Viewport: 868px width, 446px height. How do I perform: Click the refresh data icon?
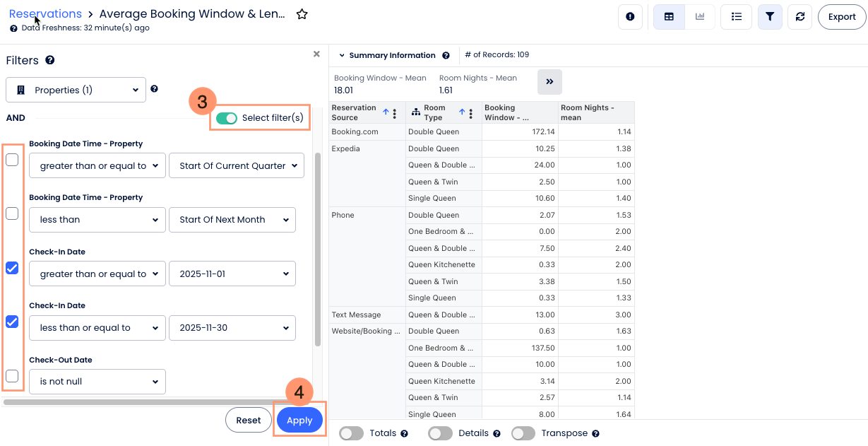(799, 17)
